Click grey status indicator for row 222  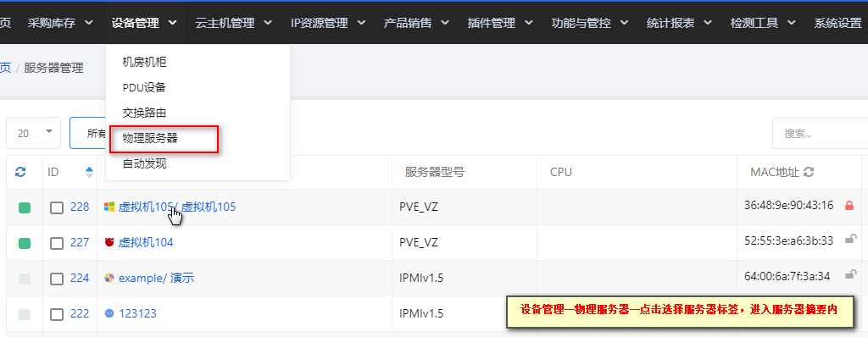point(25,314)
